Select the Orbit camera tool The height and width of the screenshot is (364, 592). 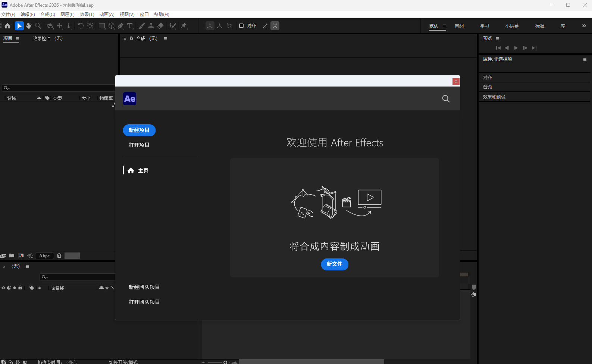(x=50, y=26)
